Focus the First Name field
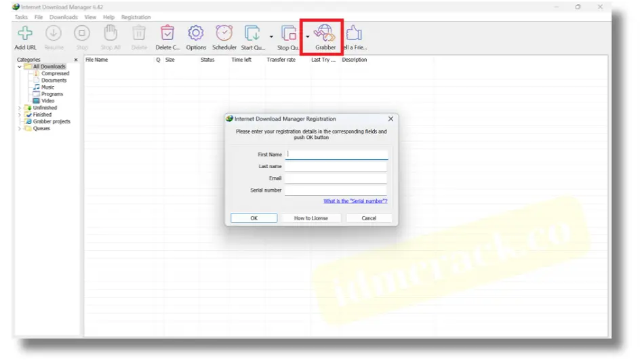 click(x=336, y=155)
